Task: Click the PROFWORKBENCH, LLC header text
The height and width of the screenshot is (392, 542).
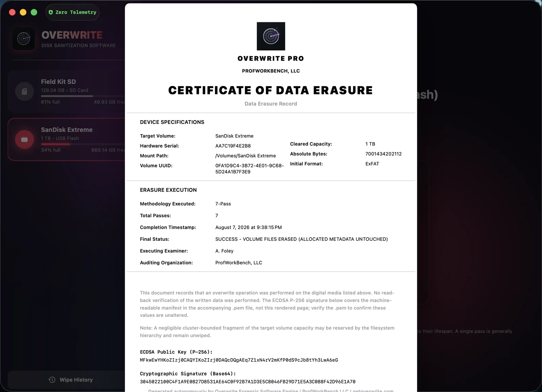Action: tap(271, 71)
